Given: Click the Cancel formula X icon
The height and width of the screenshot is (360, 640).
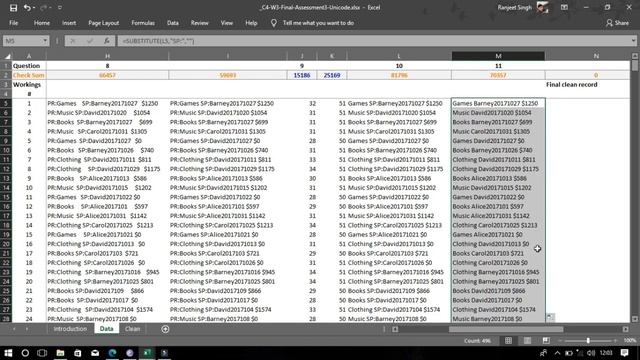Looking at the screenshot, I should [x=73, y=41].
